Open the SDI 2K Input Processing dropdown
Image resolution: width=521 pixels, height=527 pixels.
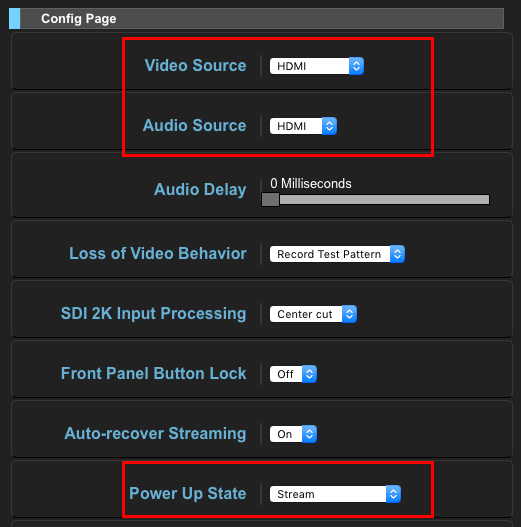coord(313,314)
